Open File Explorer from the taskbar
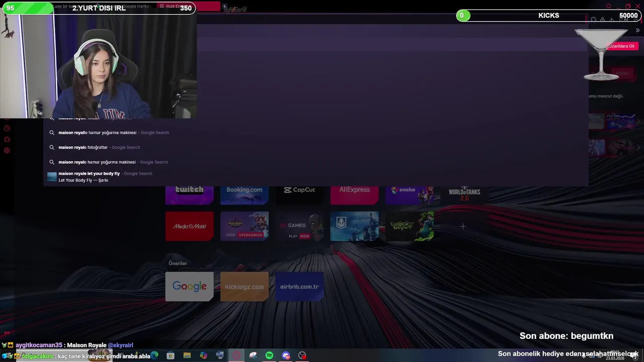Screen dimensions: 644x362 [187, 355]
